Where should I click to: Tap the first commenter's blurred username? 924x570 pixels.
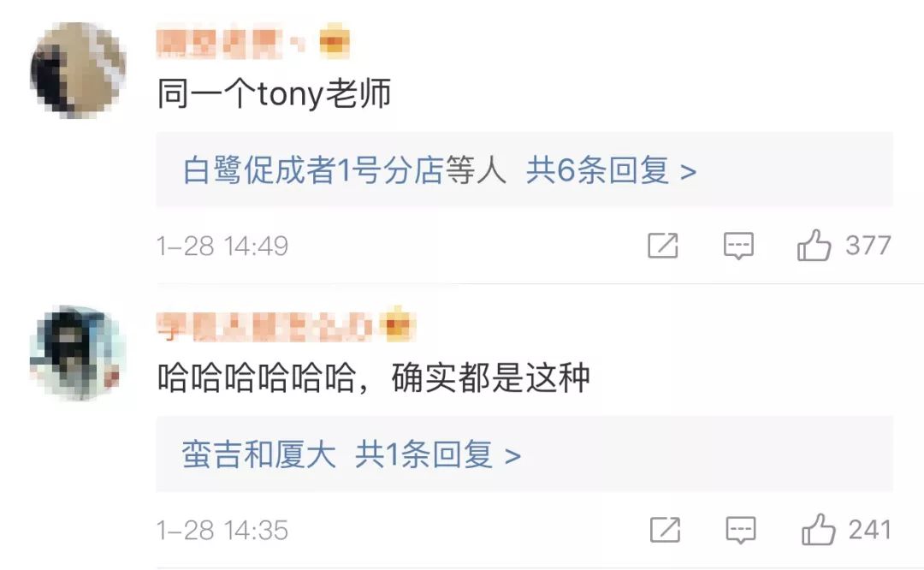[x=230, y=43]
